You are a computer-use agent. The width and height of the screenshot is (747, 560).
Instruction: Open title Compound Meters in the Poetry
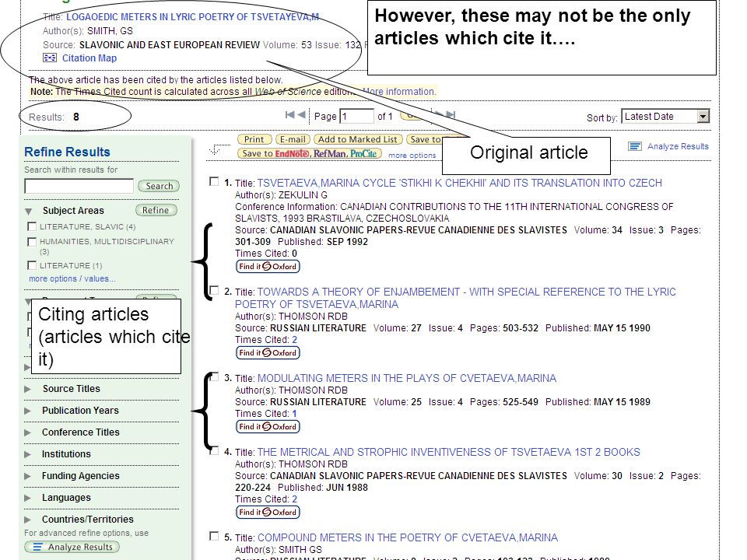click(408, 537)
